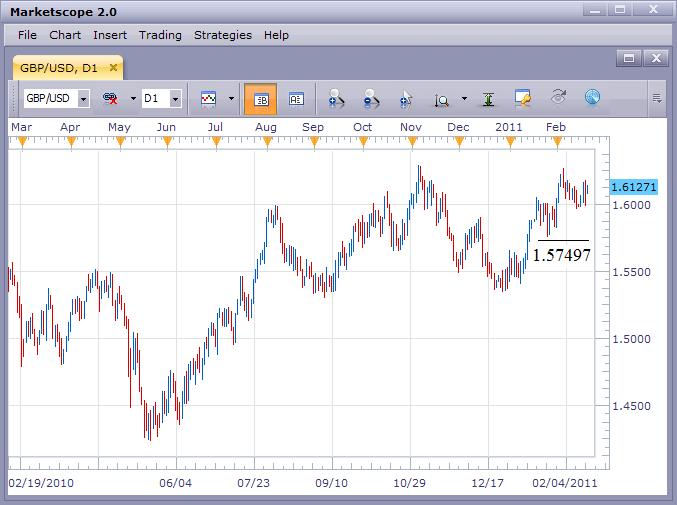The height and width of the screenshot is (505, 677).
Task: Click the 1.4500 price axis label
Action: coord(631,406)
